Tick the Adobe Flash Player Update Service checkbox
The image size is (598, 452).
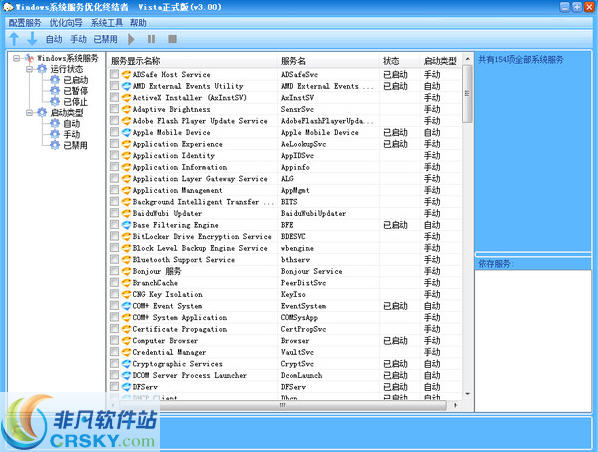[114, 121]
